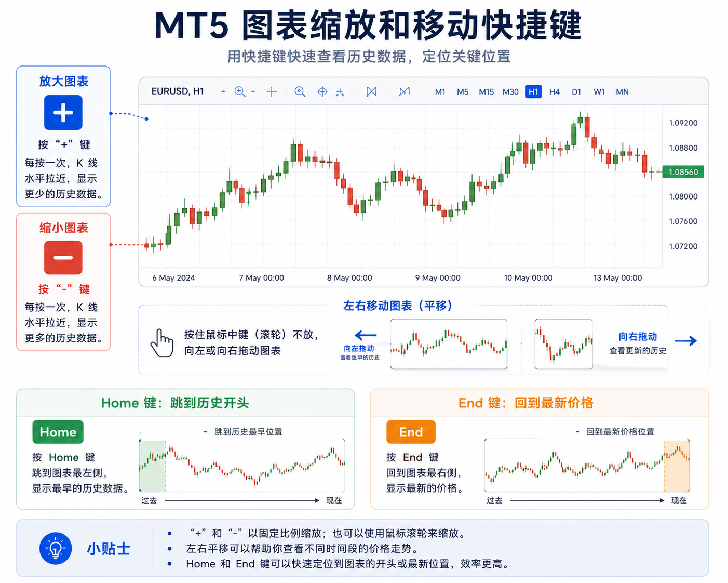The image size is (728, 583).
Task: Click the 1.08000 price axis label
Action: (x=683, y=196)
